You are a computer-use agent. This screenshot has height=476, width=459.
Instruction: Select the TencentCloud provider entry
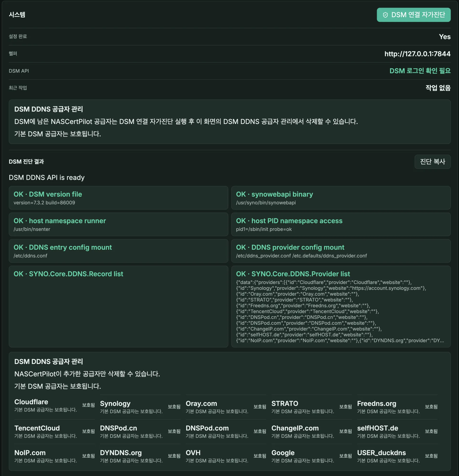(x=55, y=432)
